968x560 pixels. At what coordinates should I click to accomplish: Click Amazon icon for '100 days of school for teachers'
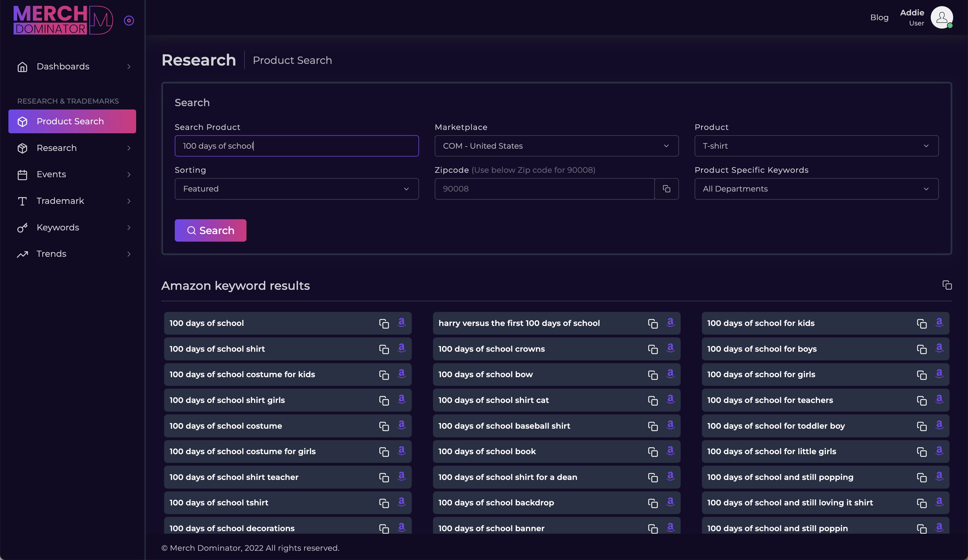[x=939, y=400]
